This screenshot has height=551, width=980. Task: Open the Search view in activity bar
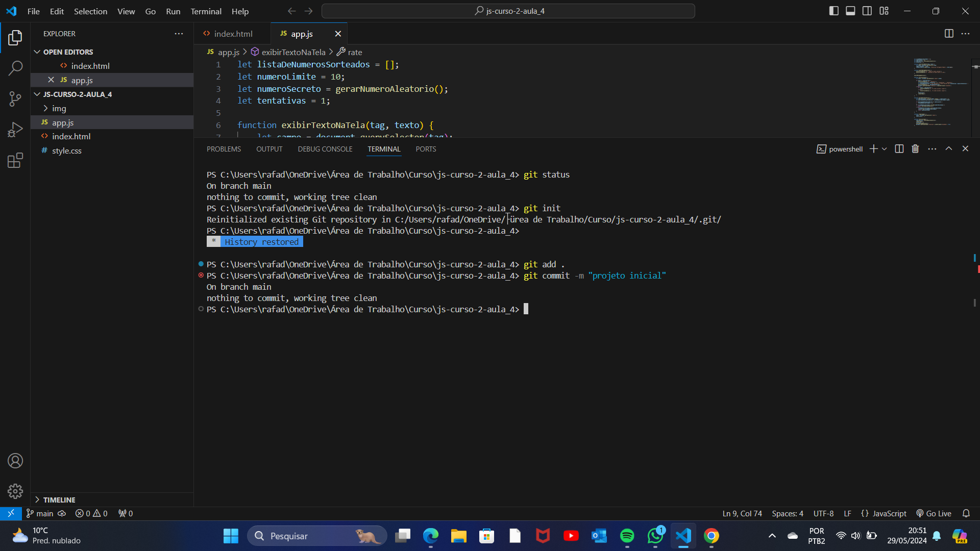(x=15, y=68)
